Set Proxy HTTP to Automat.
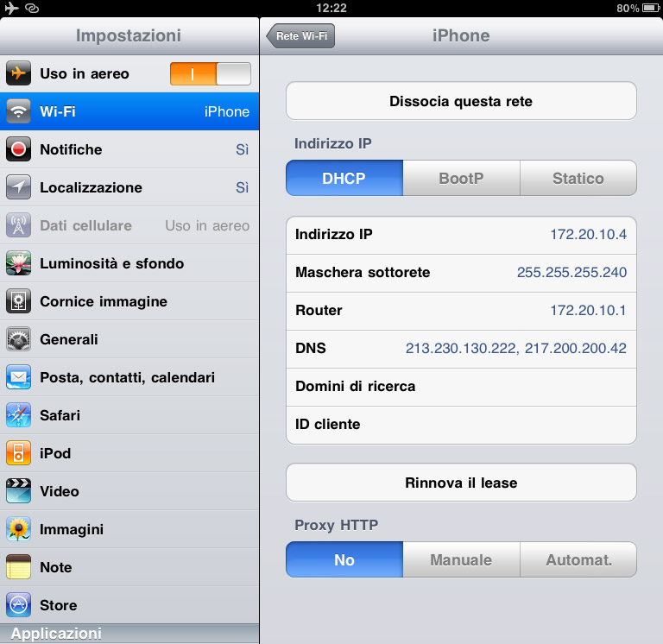The image size is (663, 644). click(578, 559)
